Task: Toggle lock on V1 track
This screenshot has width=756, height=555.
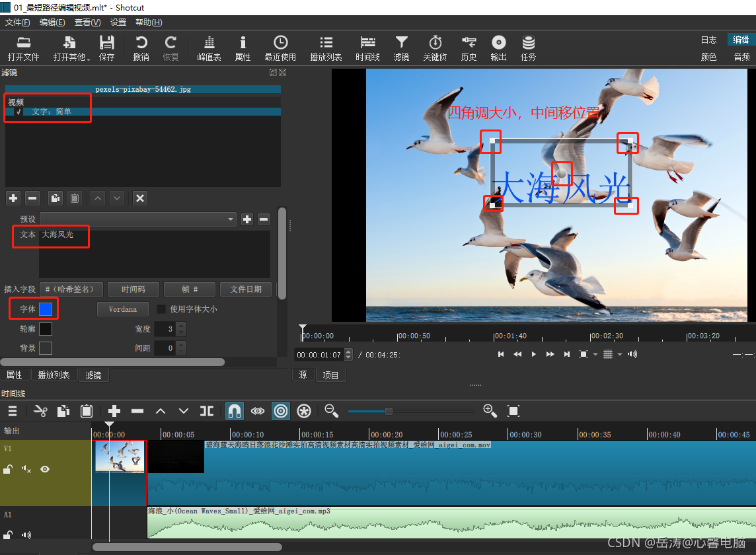Action: click(8, 469)
